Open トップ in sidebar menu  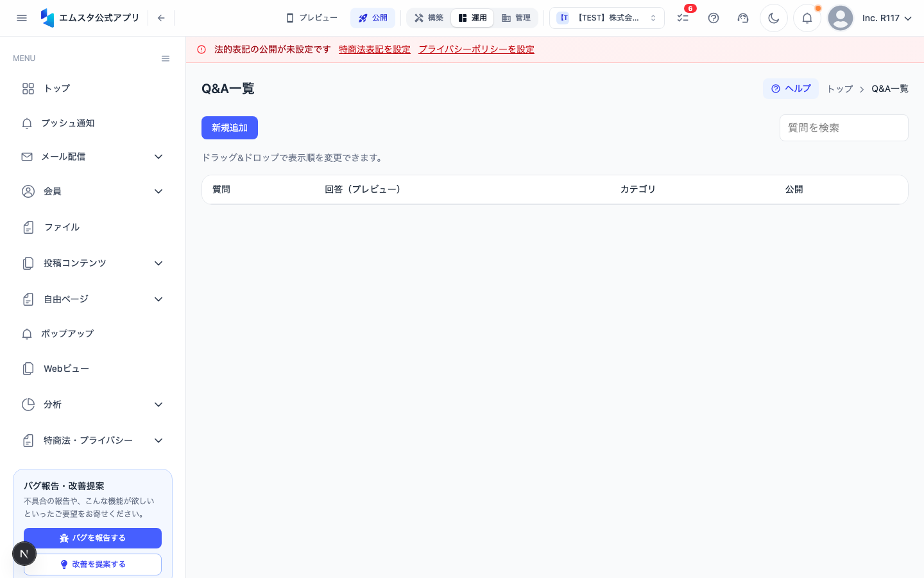point(92,89)
